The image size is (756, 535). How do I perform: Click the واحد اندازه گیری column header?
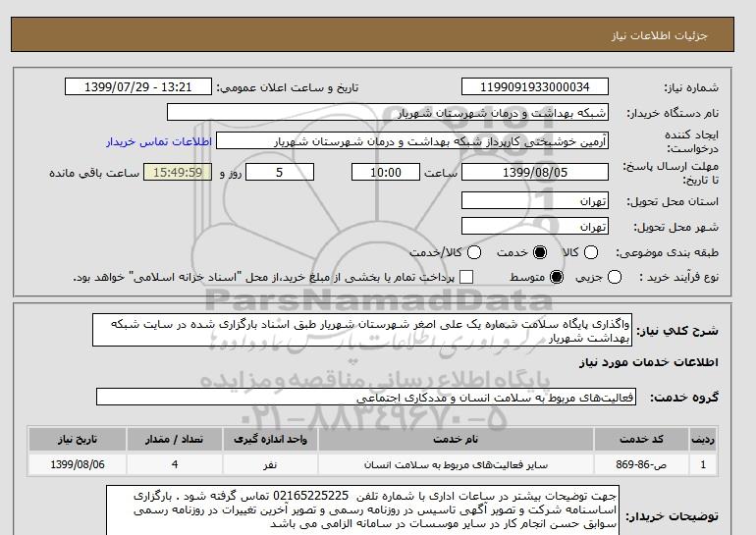pyautogui.click(x=270, y=439)
